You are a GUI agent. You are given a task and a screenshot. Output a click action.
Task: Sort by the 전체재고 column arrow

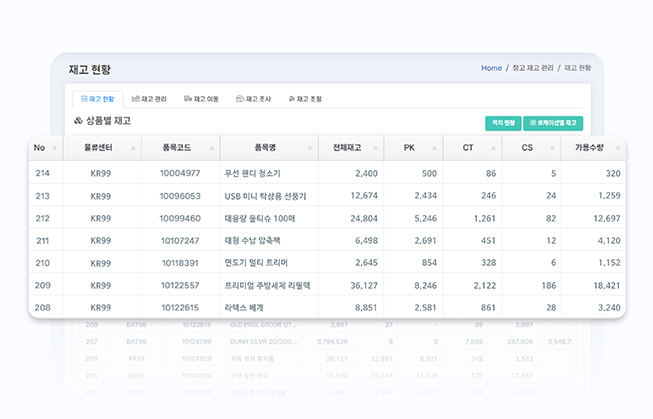coord(376,148)
